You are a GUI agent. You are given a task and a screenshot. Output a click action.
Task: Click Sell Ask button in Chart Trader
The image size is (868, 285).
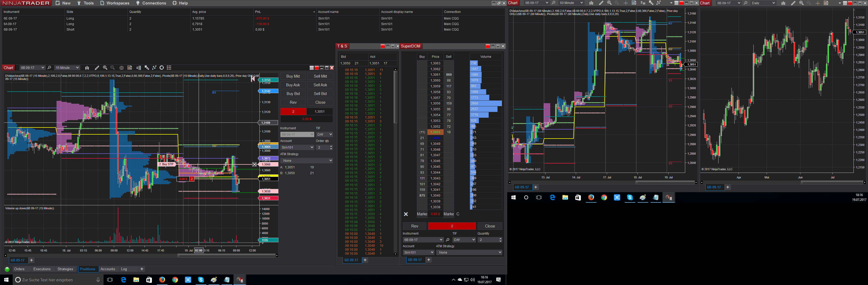point(320,85)
